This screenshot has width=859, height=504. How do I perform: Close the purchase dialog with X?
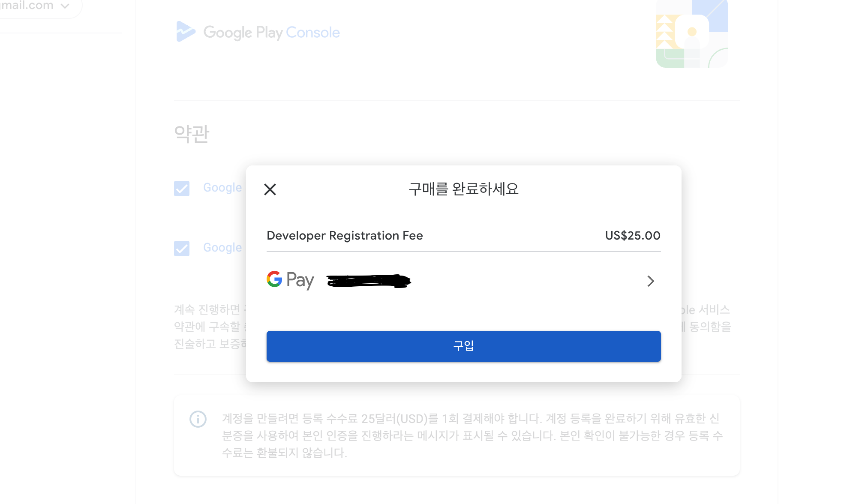pyautogui.click(x=270, y=189)
